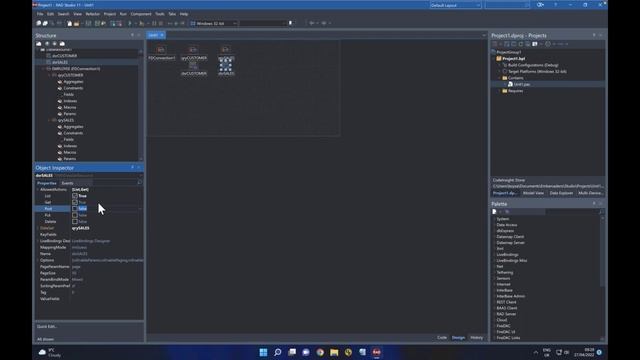Click the search icon in Object Inspector
This screenshot has width=640, height=360.
[x=139, y=183]
